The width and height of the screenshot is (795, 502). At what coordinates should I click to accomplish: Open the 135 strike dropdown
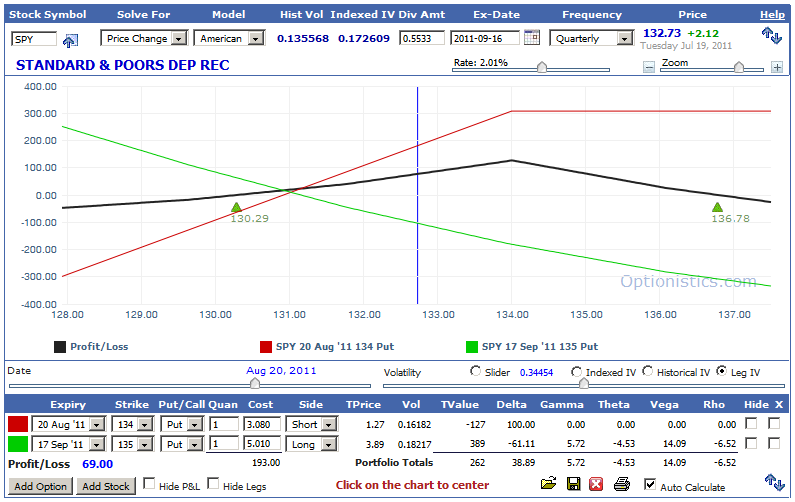click(x=133, y=445)
